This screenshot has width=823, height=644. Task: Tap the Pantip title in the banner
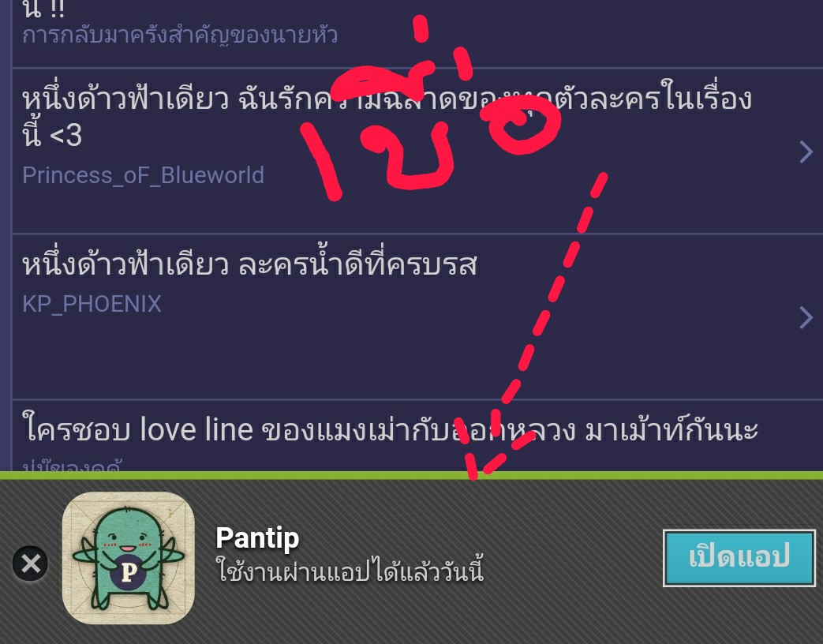coord(257,537)
